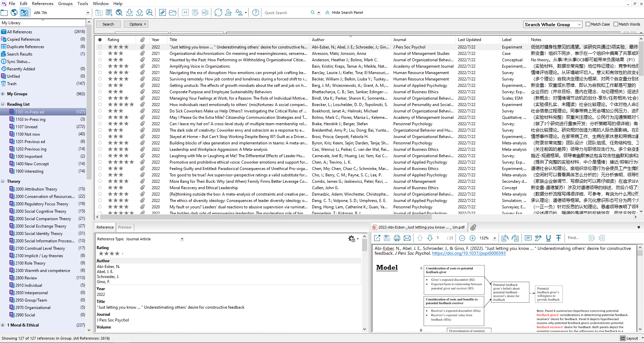
Task: Open the APA 7th output style dropdown
Action: coord(88,13)
